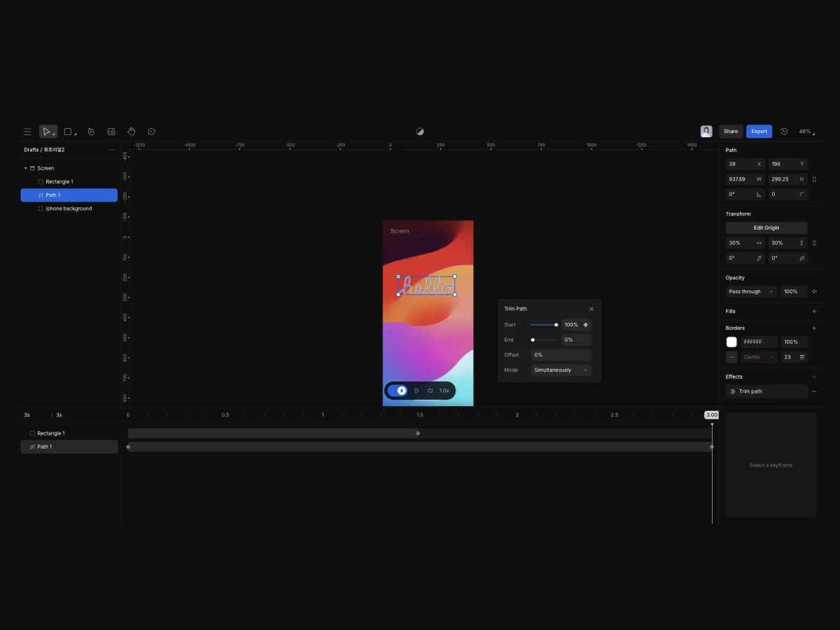
Task: Select the Path 1 timeline row label
Action: coord(69,447)
